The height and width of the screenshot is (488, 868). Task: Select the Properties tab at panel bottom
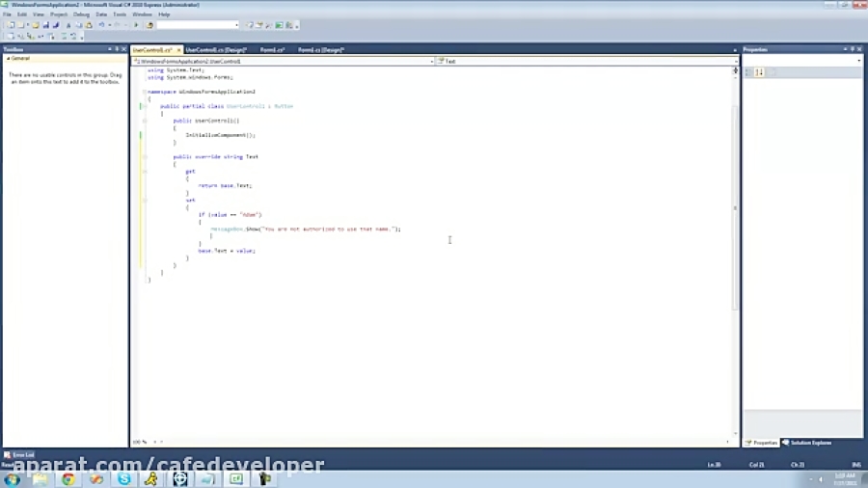point(762,443)
